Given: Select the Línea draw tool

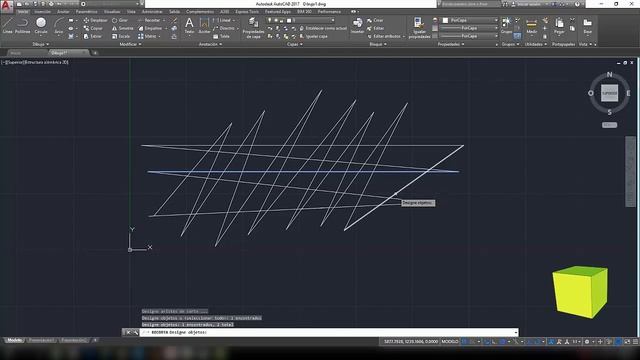Looking at the screenshot, I should [7, 25].
